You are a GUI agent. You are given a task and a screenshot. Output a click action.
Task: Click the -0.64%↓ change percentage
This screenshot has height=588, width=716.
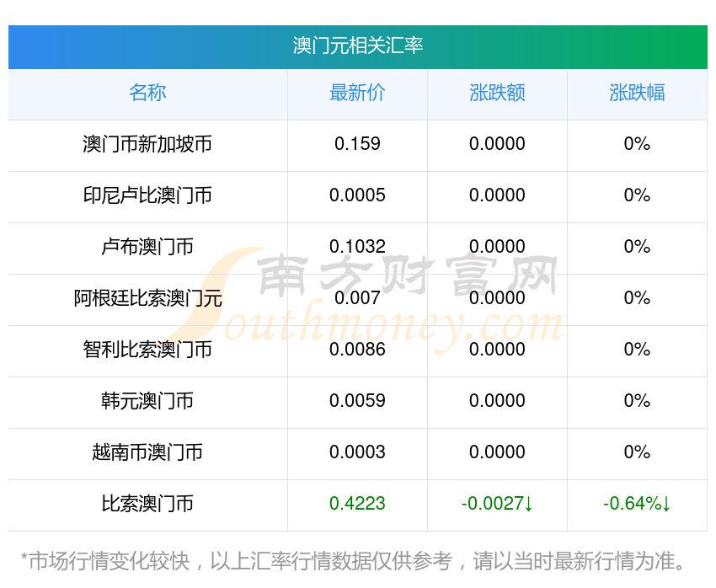click(x=637, y=504)
